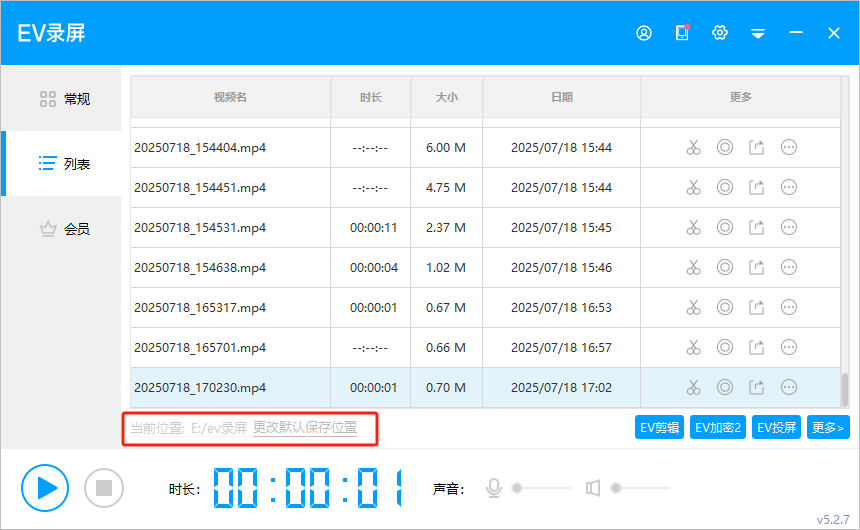
Task: Click the scissors icon for 20250718_165317.mp4
Action: tap(693, 308)
